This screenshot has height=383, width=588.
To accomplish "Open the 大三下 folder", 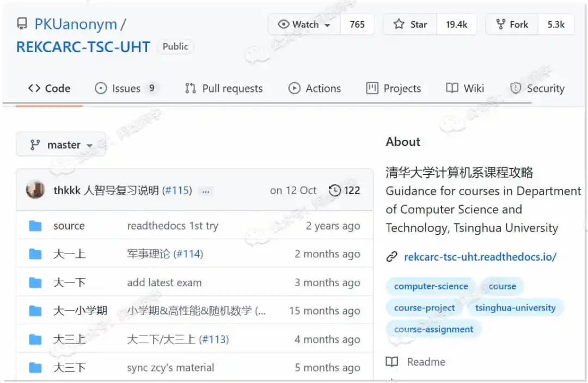I will [x=69, y=368].
